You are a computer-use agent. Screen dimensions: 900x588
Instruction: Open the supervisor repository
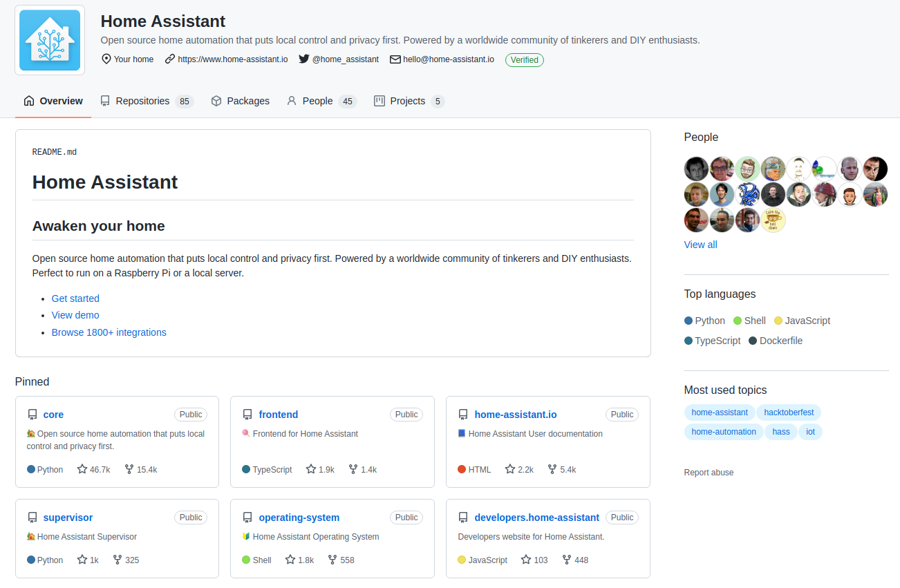[x=68, y=518]
